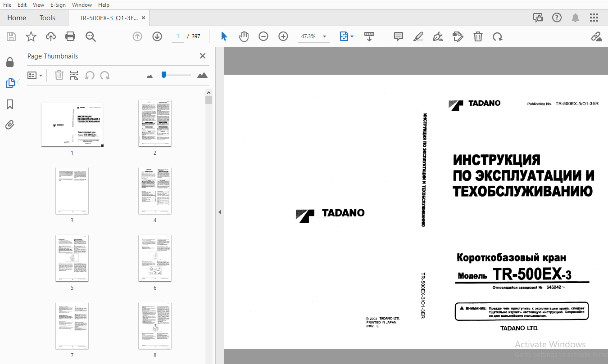Bookmark the file with the star icon
This screenshot has width=608, height=364.
[x=31, y=36]
